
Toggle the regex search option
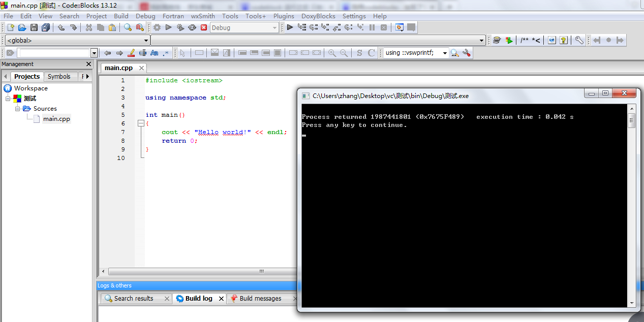coord(166,53)
